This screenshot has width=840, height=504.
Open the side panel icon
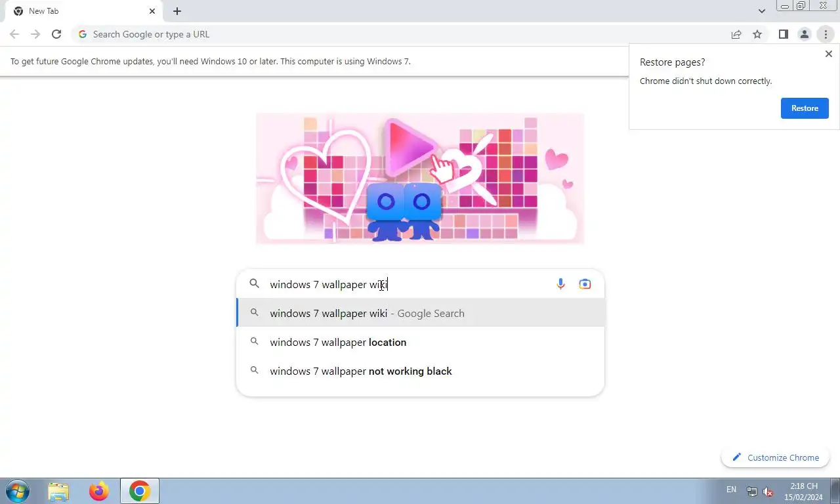pyautogui.click(x=783, y=34)
